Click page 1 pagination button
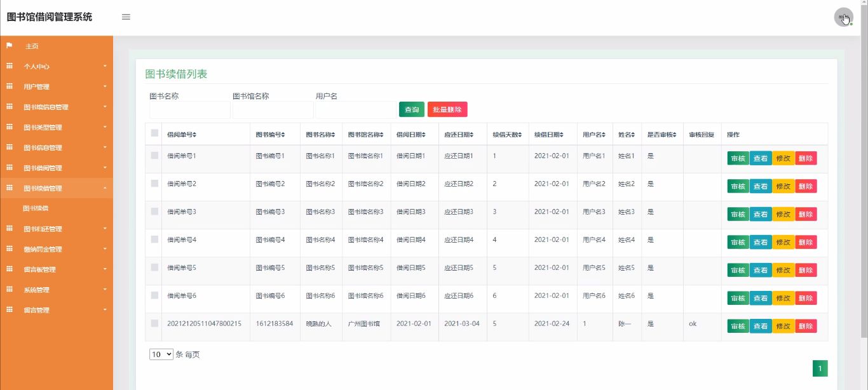 [x=820, y=368]
